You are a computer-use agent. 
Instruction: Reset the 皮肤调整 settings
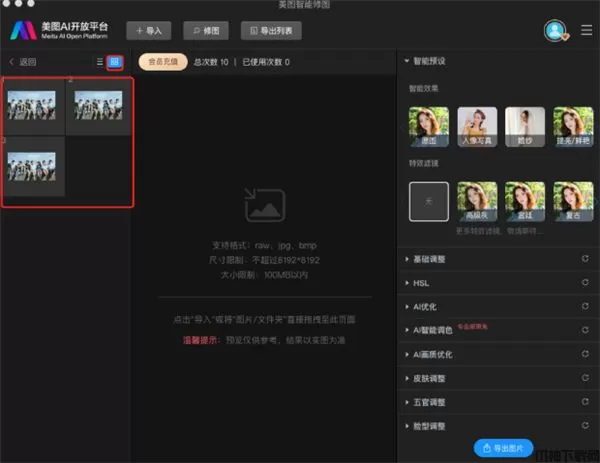coord(584,379)
